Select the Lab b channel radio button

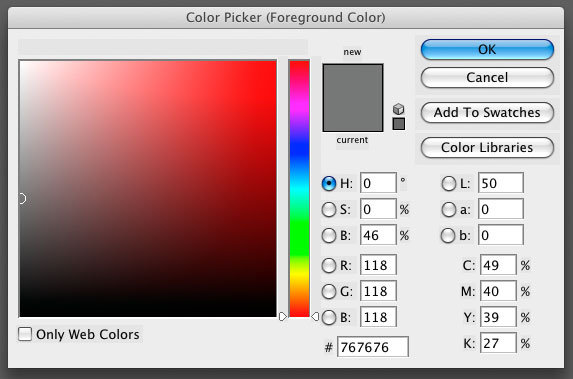pyautogui.click(x=448, y=235)
